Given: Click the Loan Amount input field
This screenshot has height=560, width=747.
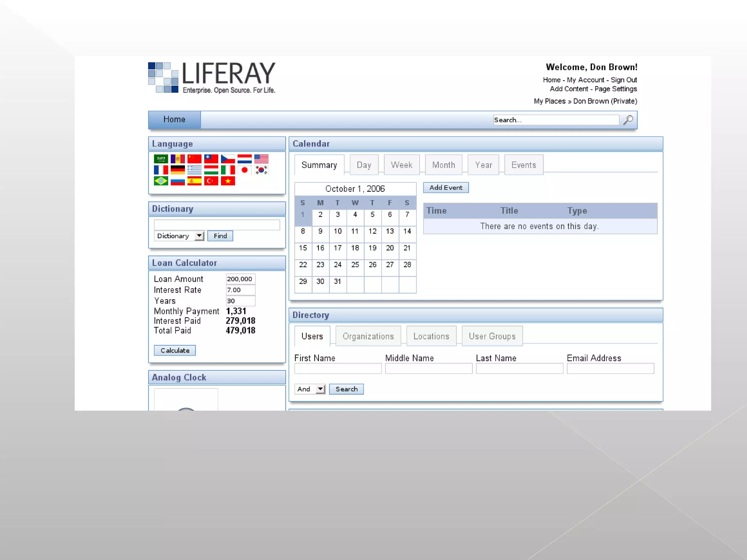Looking at the screenshot, I should 240,279.
